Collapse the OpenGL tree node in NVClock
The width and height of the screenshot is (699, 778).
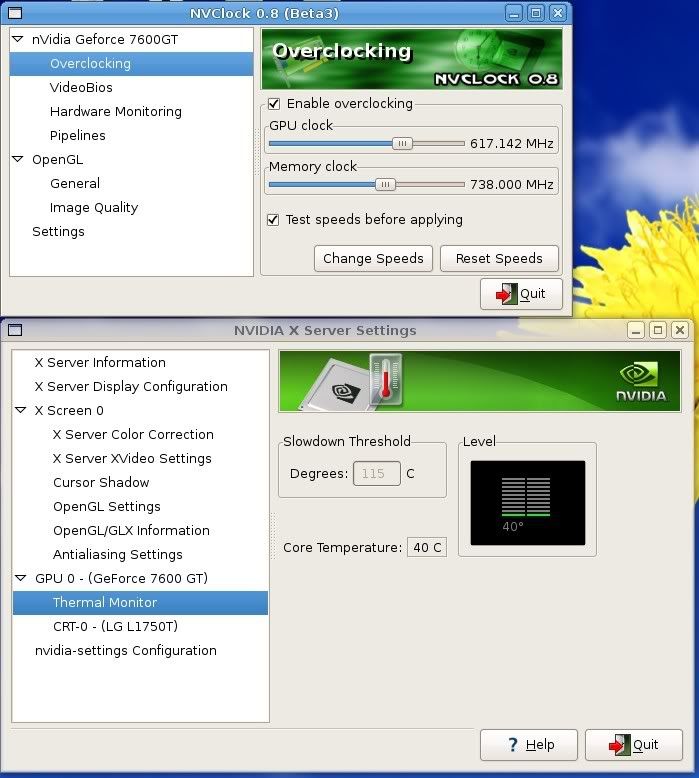pyautogui.click(x=18, y=159)
